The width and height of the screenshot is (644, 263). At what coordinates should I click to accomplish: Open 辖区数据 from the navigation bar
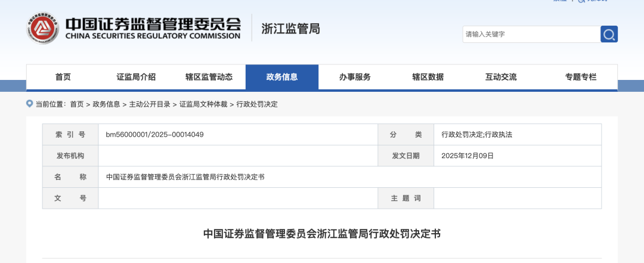pyautogui.click(x=428, y=77)
